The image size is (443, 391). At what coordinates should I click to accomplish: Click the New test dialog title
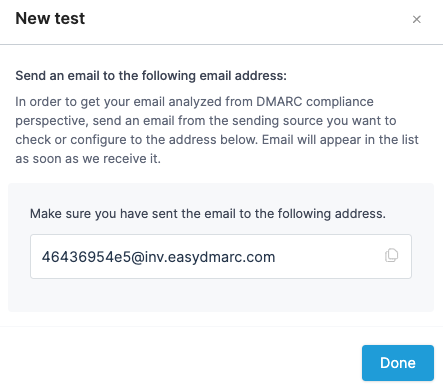(x=50, y=18)
